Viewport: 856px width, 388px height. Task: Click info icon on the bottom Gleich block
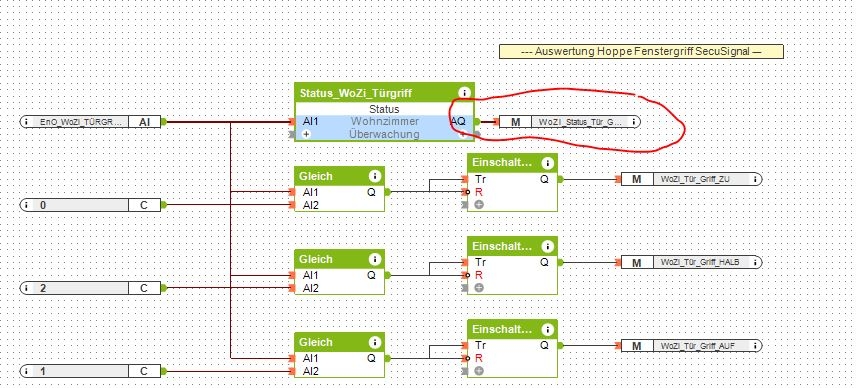point(374,342)
